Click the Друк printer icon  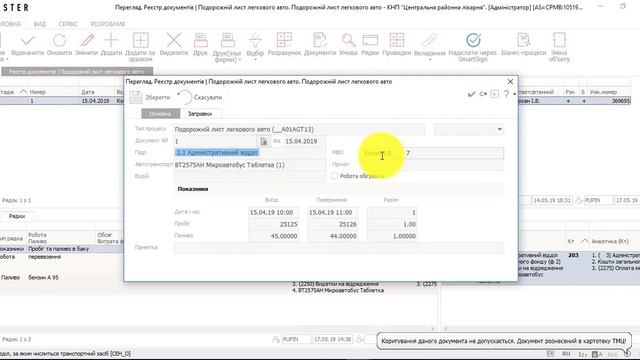point(200,40)
